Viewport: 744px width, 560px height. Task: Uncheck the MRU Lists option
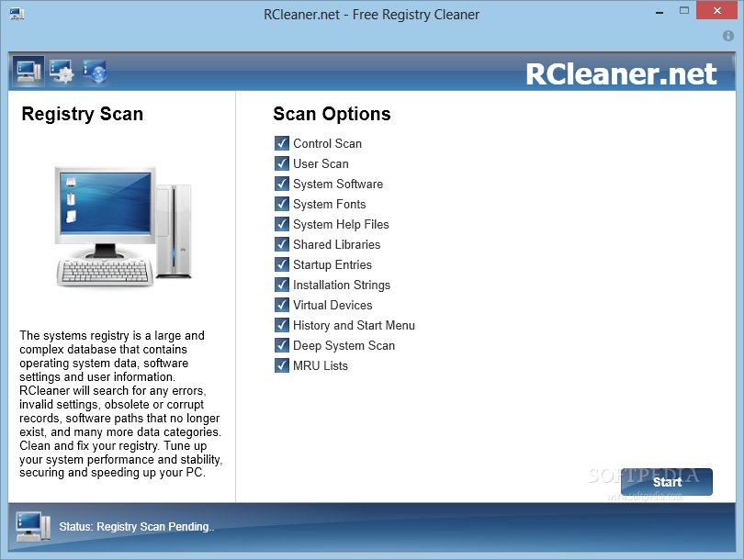pyautogui.click(x=282, y=365)
